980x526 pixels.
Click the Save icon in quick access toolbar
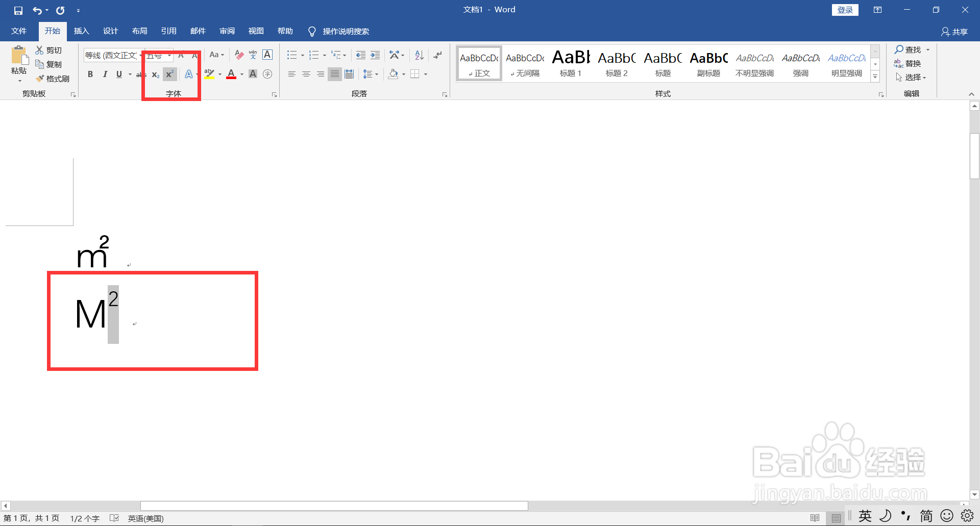pyautogui.click(x=18, y=10)
